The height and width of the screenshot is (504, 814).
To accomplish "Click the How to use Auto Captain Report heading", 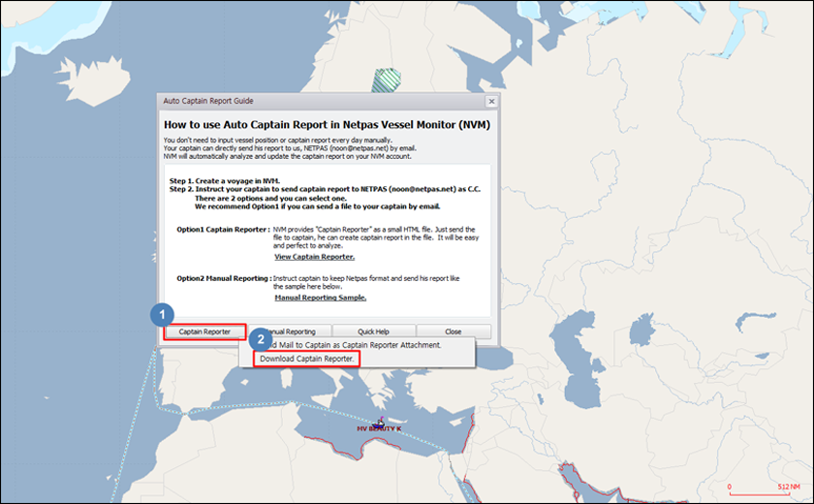I will (328, 125).
